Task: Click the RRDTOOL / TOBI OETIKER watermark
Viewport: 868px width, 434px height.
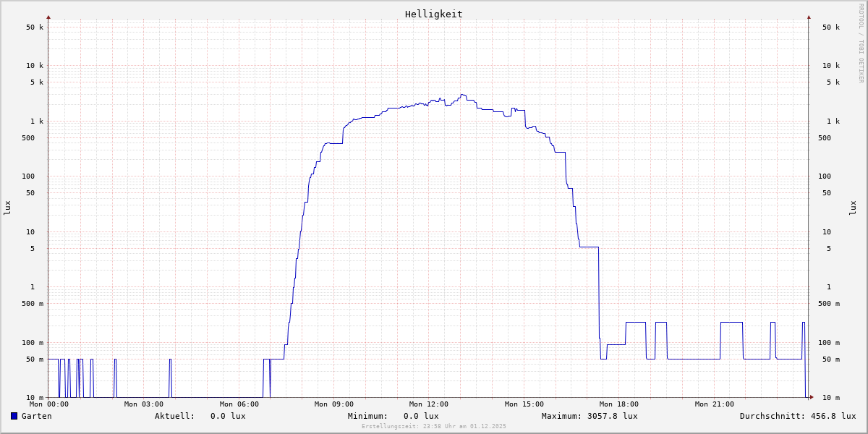Action: click(861, 43)
